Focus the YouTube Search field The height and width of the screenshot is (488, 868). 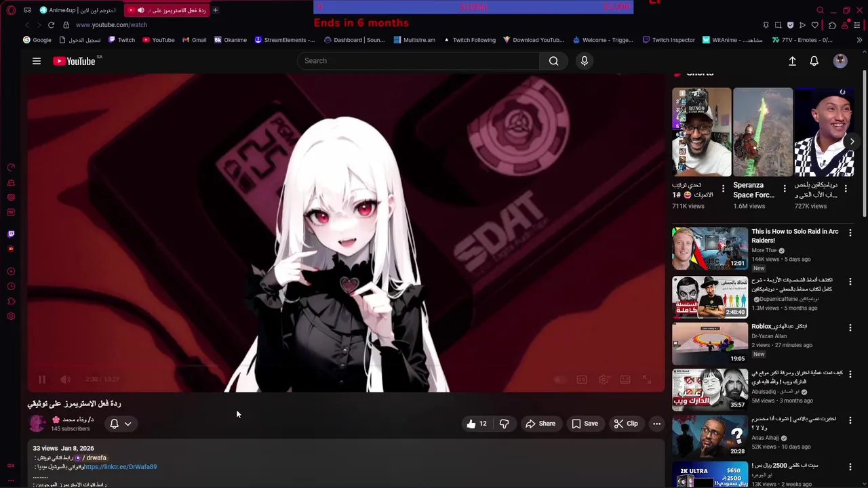click(x=418, y=61)
